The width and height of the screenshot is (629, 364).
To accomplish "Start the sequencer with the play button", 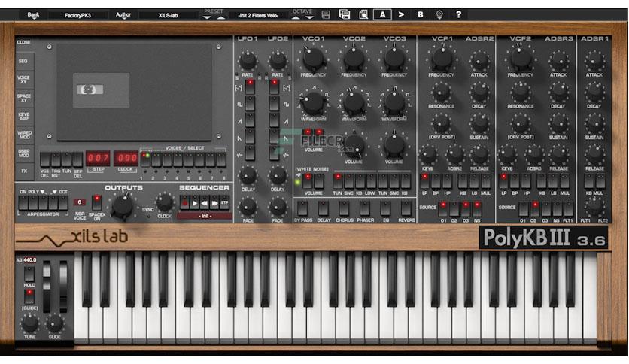I will 195,203.
